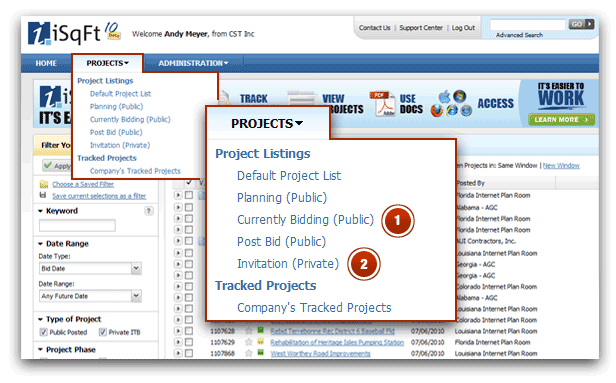Viewport: 616px width, 383px height.
Task: Open Advanced Search
Action: point(519,35)
